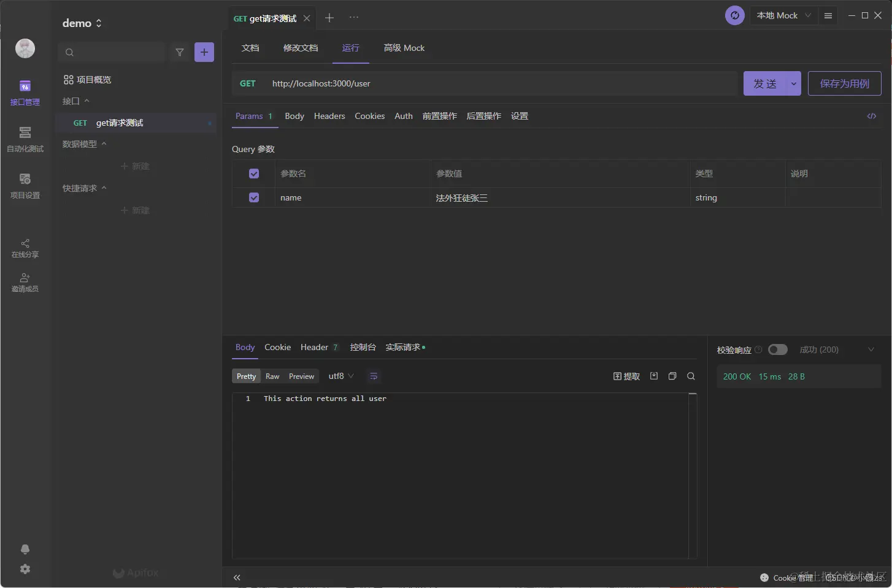Click the request URL field

(500, 83)
